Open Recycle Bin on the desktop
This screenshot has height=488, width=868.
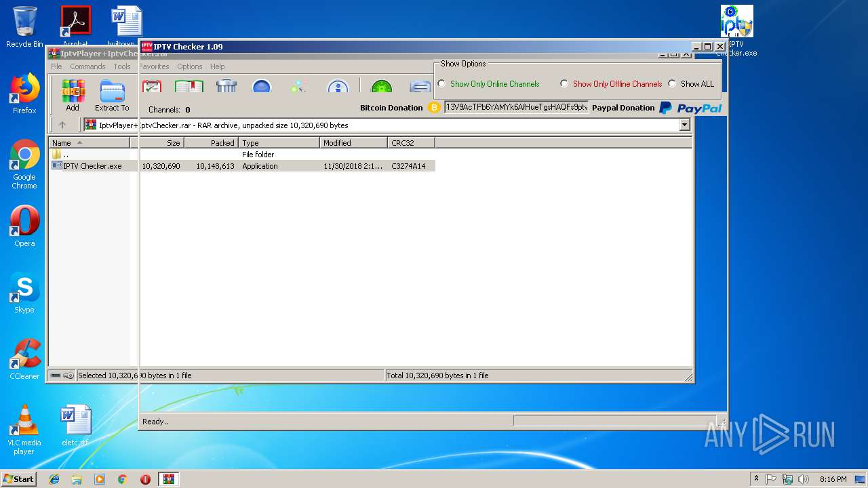(24, 27)
